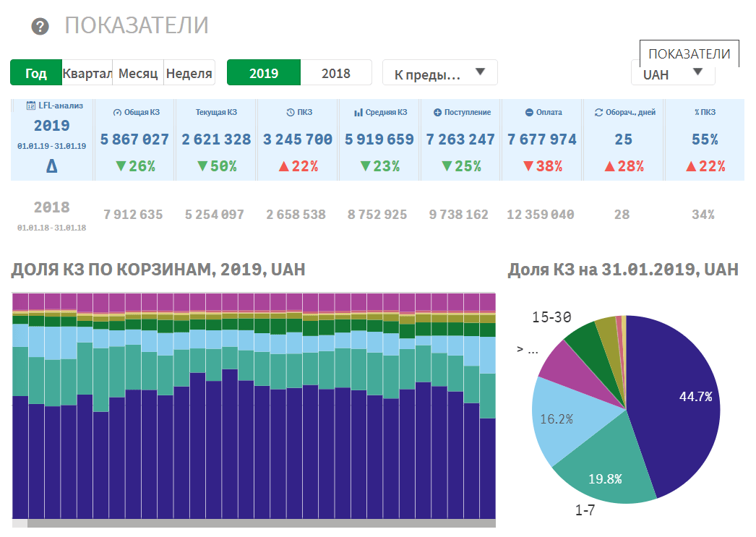756x537 pixels.
Task: Click the Оплата minus icon
Action: point(529,113)
